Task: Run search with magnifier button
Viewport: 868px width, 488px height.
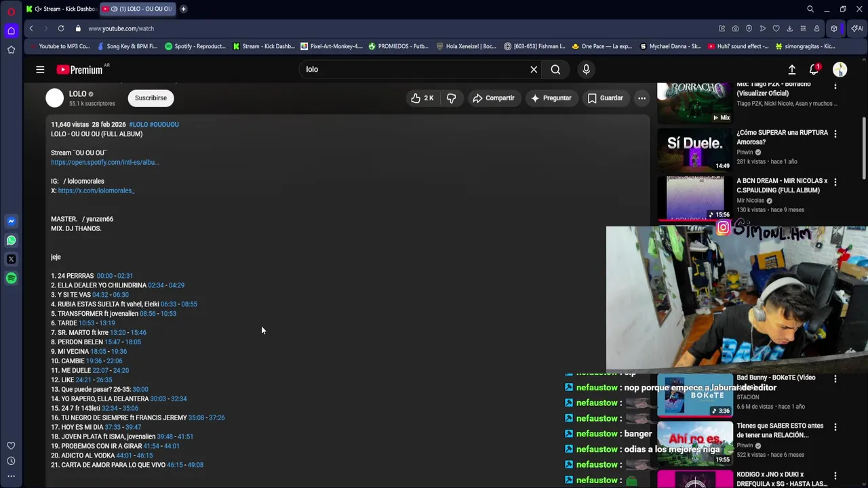Action: 555,69
